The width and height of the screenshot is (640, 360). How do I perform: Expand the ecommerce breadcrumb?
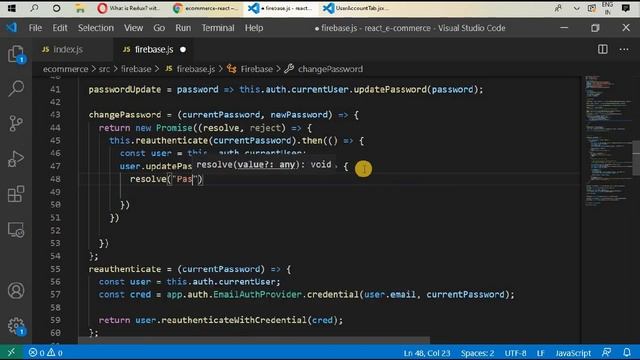click(x=65, y=69)
